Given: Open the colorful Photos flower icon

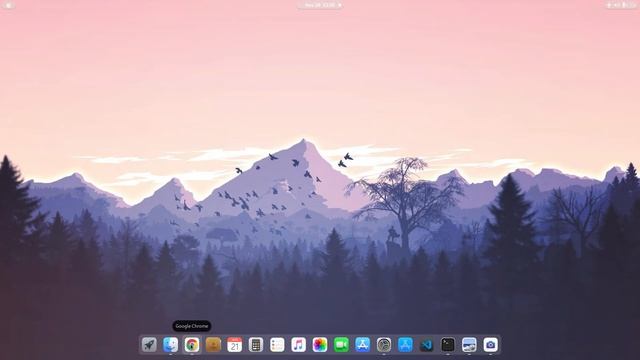Looking at the screenshot, I should tap(320, 345).
